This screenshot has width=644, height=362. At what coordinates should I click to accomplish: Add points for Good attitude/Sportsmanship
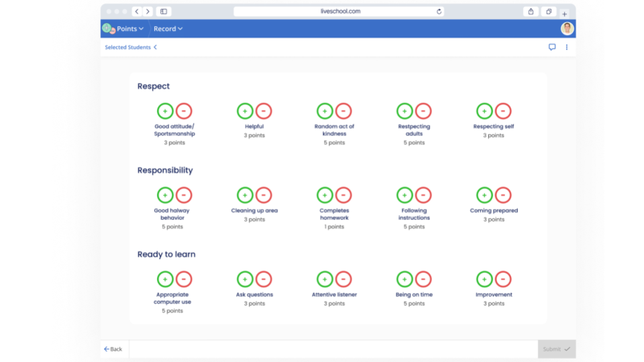click(165, 111)
